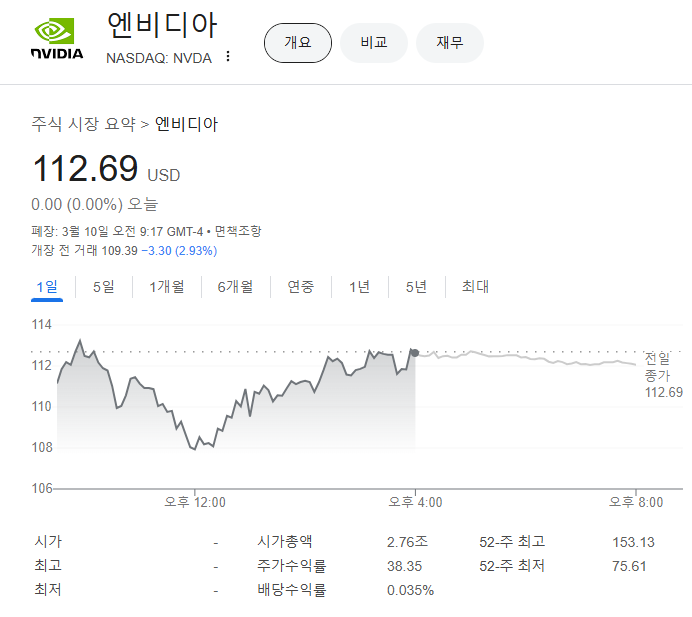
Task: Click the closing-price dot marker on the chart
Action: 415,353
